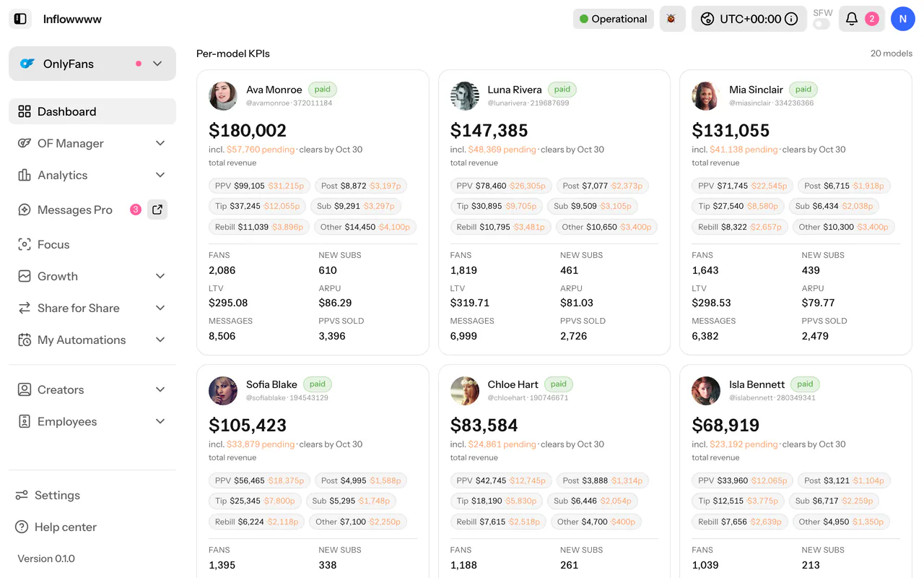Click the Operational status button

(614, 19)
